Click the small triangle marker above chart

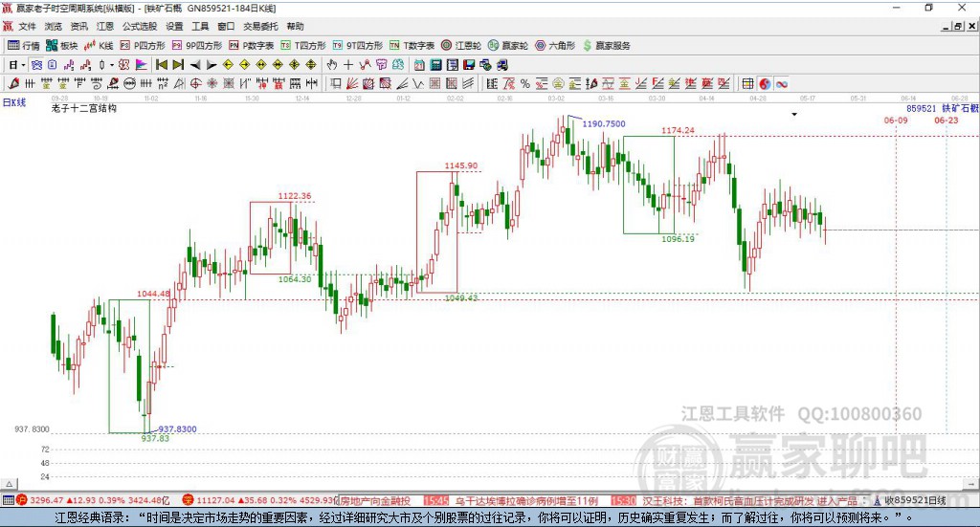point(794,114)
